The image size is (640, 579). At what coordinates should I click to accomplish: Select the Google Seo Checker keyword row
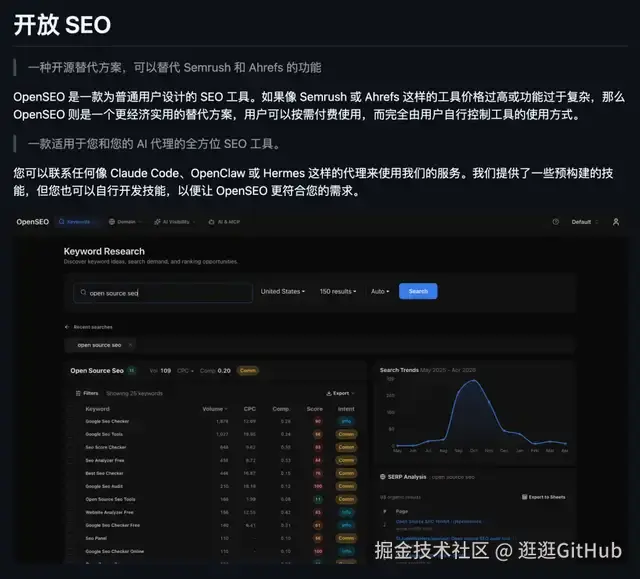(x=214, y=421)
